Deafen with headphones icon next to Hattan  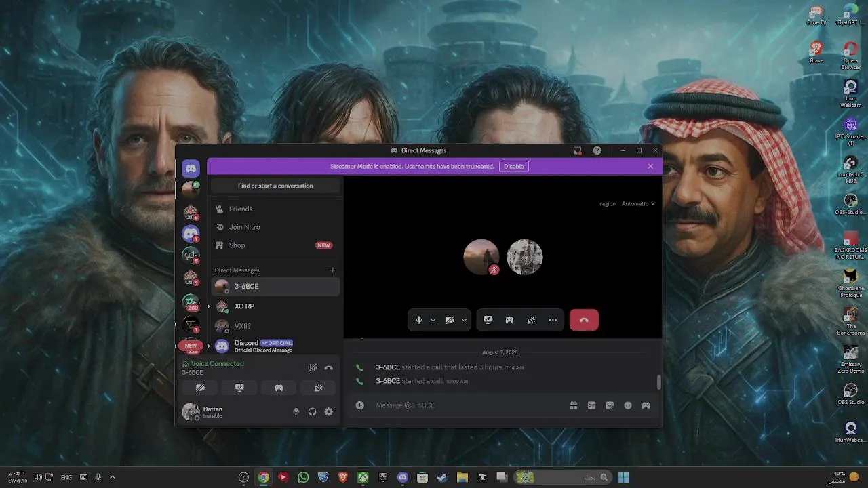312,411
